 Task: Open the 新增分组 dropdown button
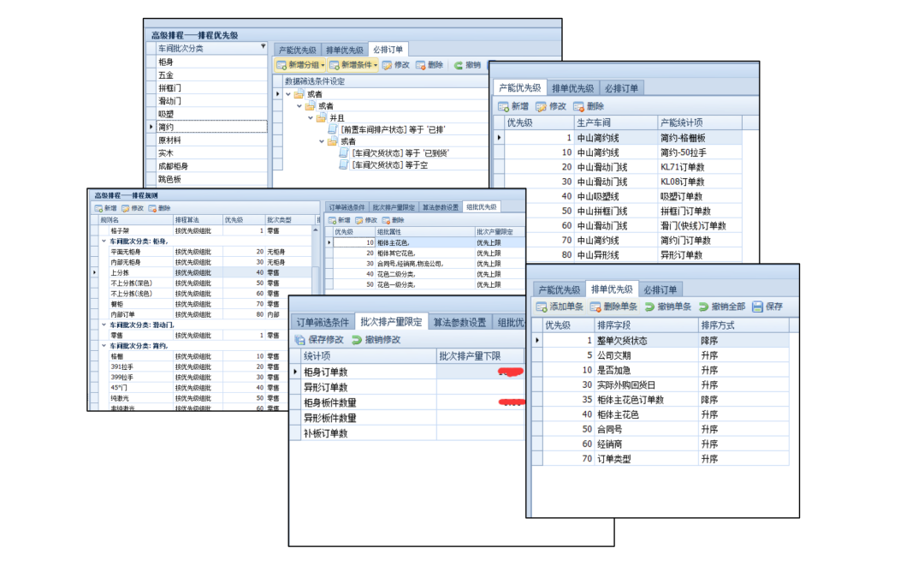323,65
